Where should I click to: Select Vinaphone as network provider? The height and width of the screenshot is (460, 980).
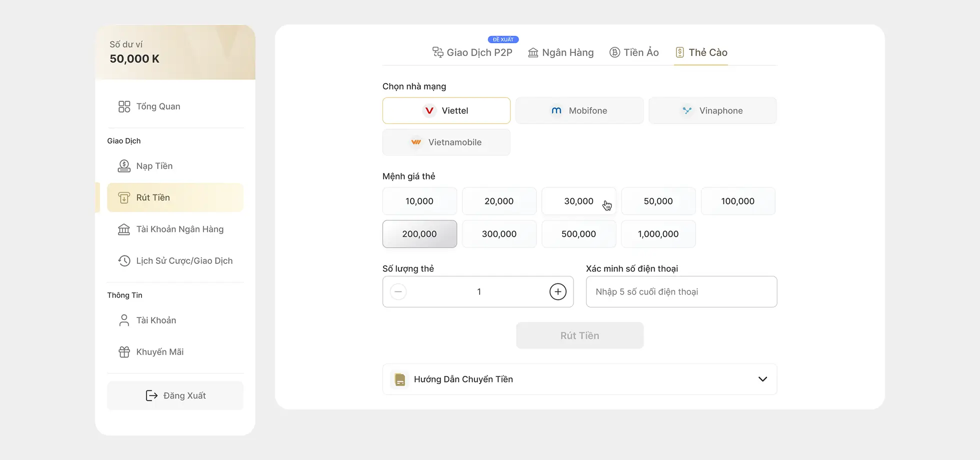tap(712, 110)
